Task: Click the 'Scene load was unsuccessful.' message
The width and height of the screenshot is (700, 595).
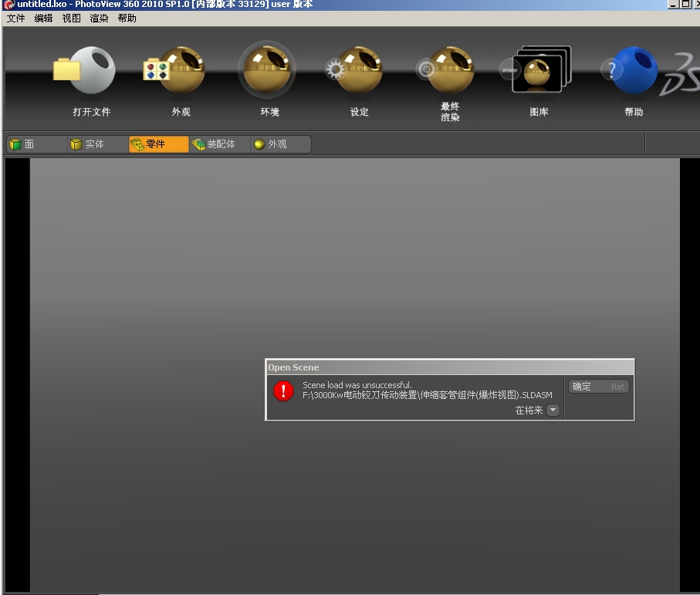Action: [357, 385]
